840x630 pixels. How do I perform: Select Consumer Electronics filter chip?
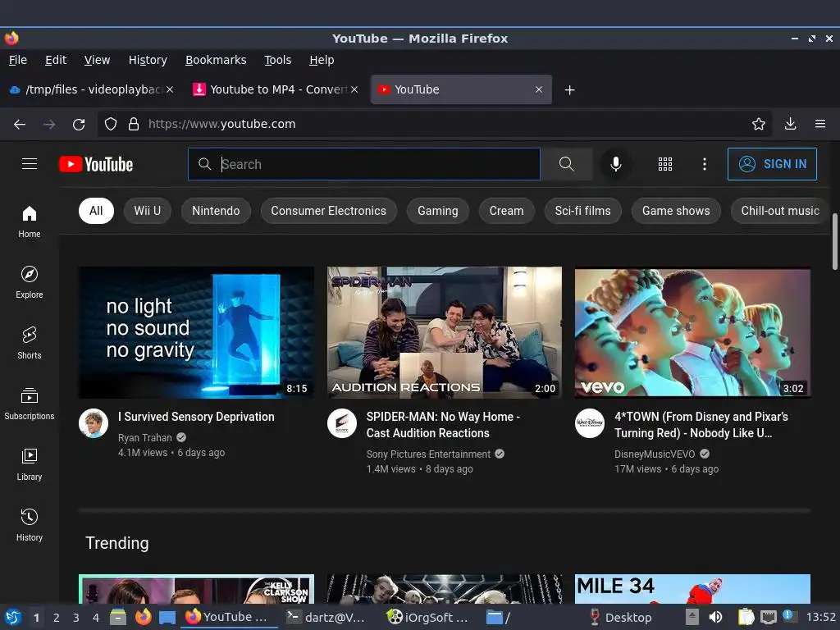tap(328, 211)
